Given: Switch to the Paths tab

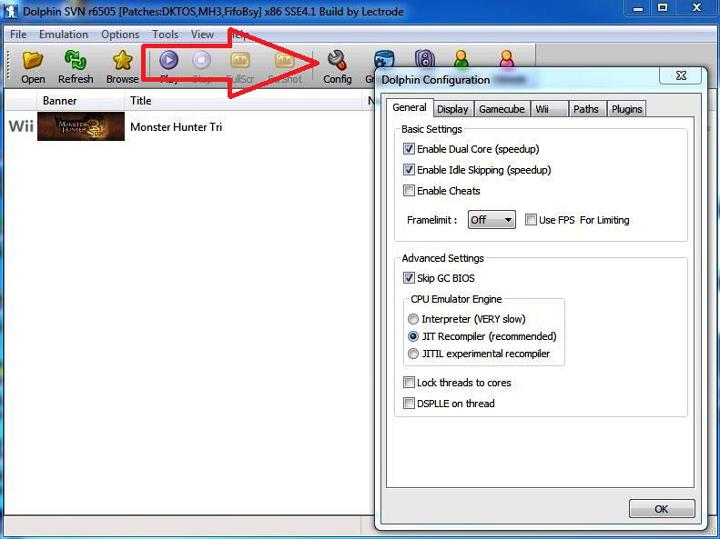Looking at the screenshot, I should coord(586,109).
